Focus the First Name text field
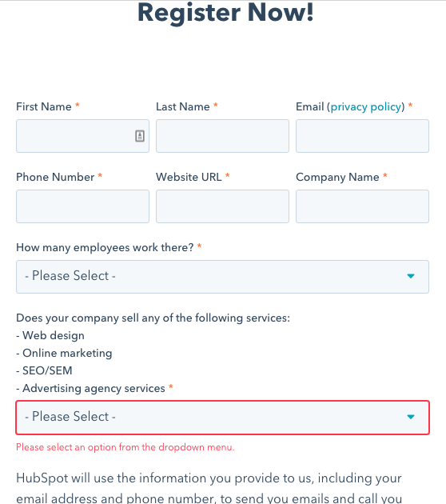The image size is (446, 504). [82, 136]
